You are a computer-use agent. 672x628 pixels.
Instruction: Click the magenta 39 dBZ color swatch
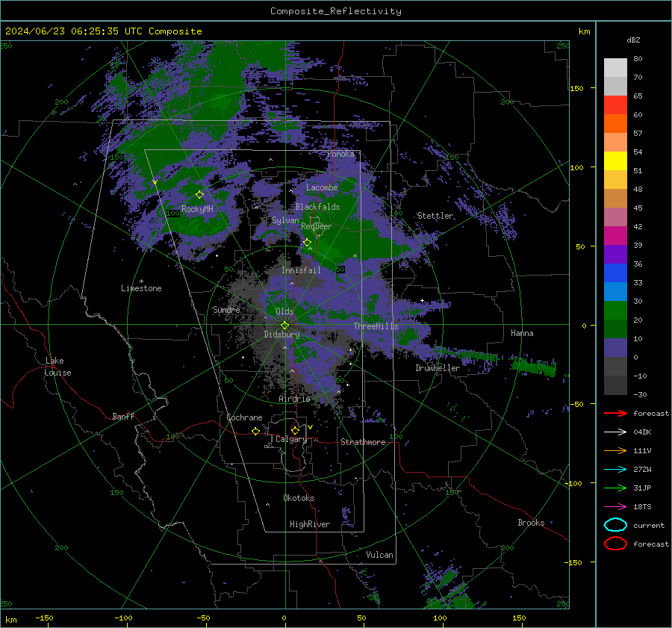coord(615,236)
